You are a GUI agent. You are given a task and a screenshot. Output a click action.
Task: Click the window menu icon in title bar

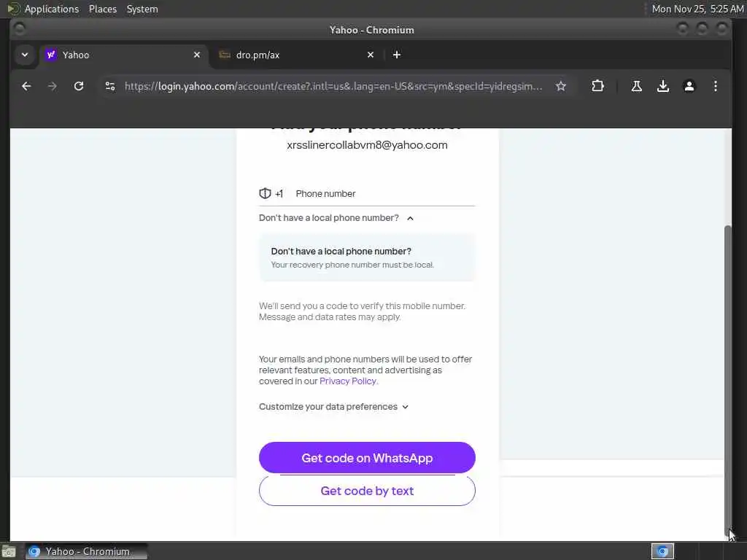coord(20,29)
